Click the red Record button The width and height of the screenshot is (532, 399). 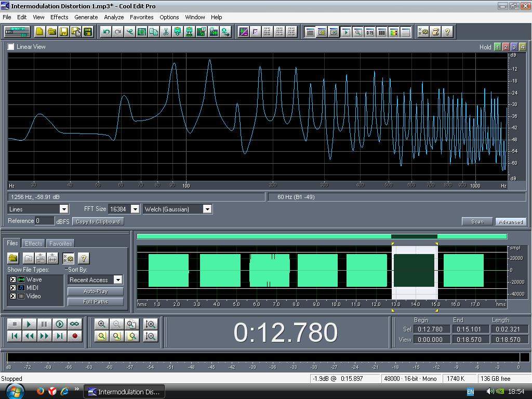coord(75,336)
